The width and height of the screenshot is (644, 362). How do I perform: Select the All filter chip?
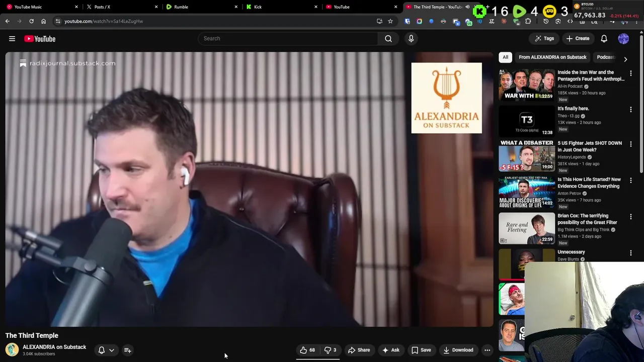click(x=505, y=57)
